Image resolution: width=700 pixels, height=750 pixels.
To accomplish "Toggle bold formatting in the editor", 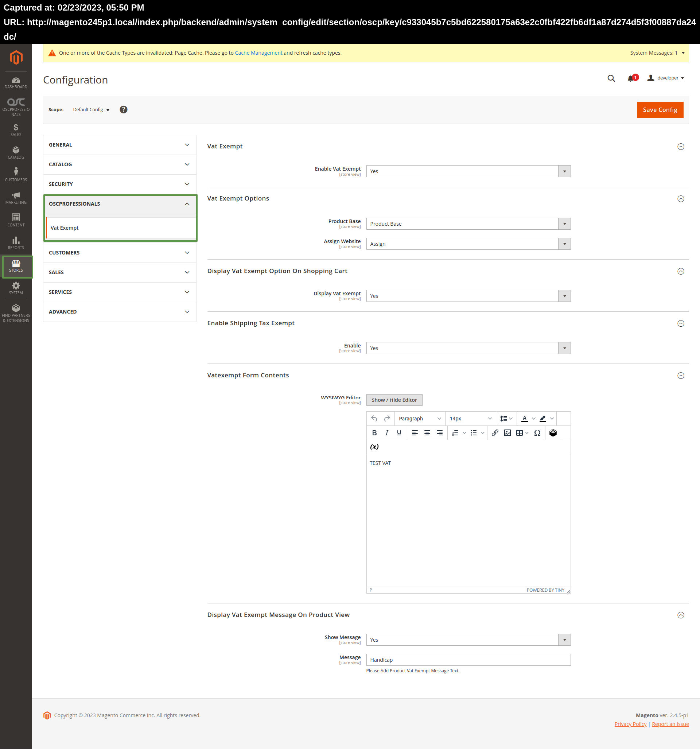I will pyautogui.click(x=374, y=433).
